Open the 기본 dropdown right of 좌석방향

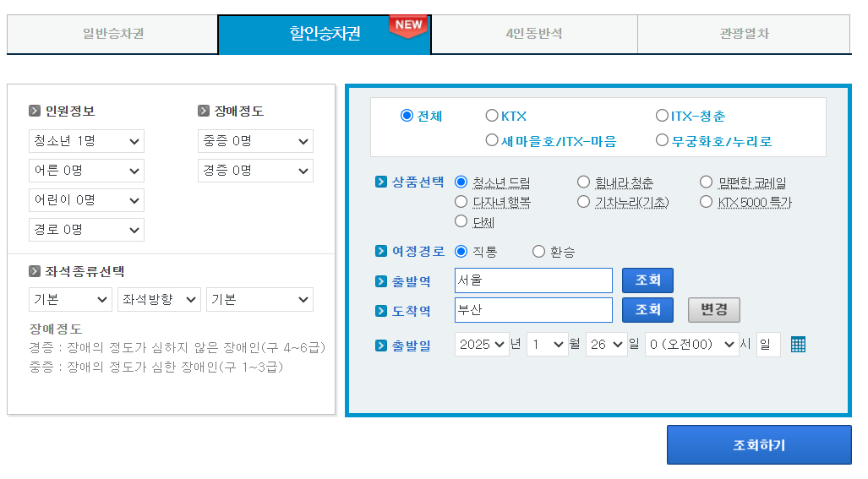click(x=259, y=299)
